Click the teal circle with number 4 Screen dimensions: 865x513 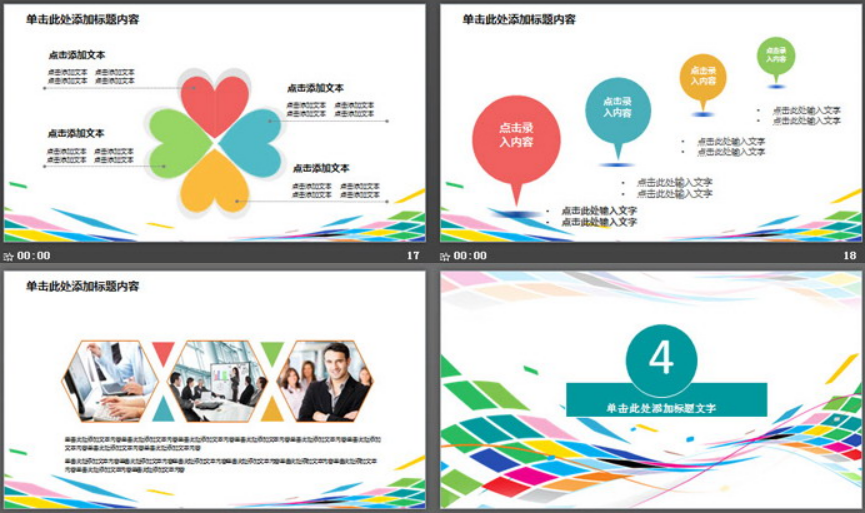coord(661,358)
